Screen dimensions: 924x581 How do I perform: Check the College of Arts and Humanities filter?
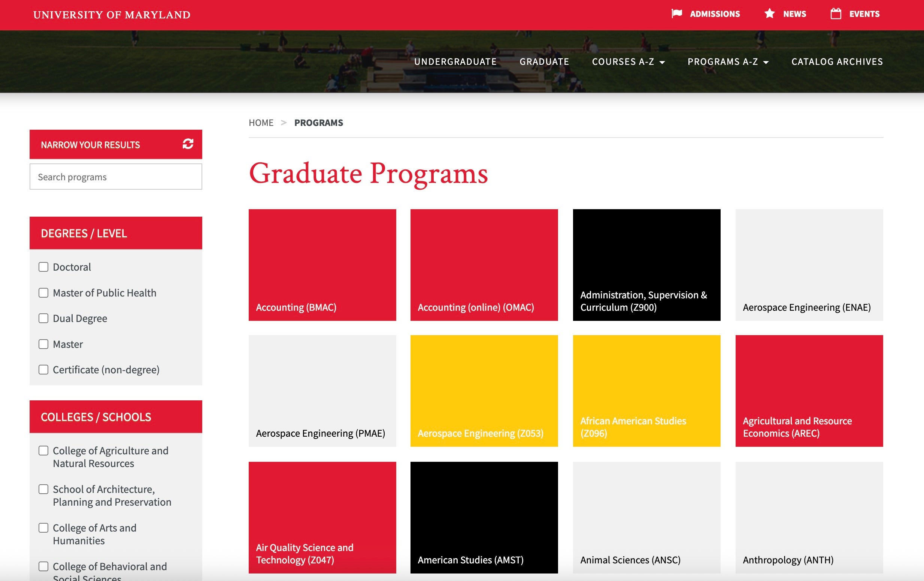point(43,528)
